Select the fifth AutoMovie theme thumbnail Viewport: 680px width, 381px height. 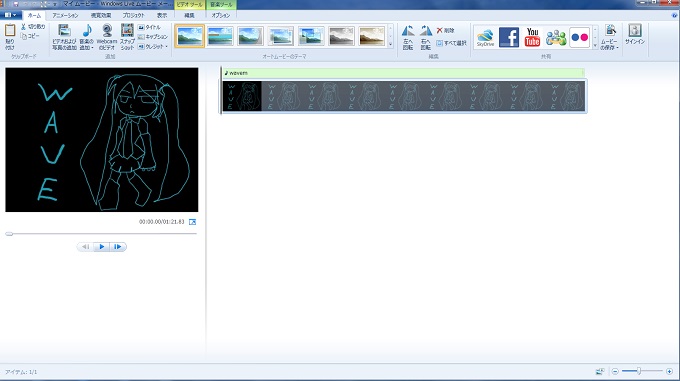coord(311,36)
